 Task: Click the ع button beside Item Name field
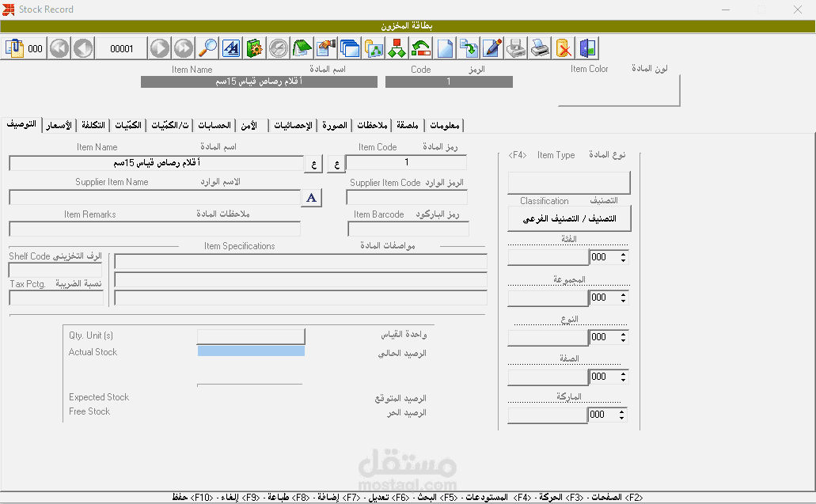313,164
